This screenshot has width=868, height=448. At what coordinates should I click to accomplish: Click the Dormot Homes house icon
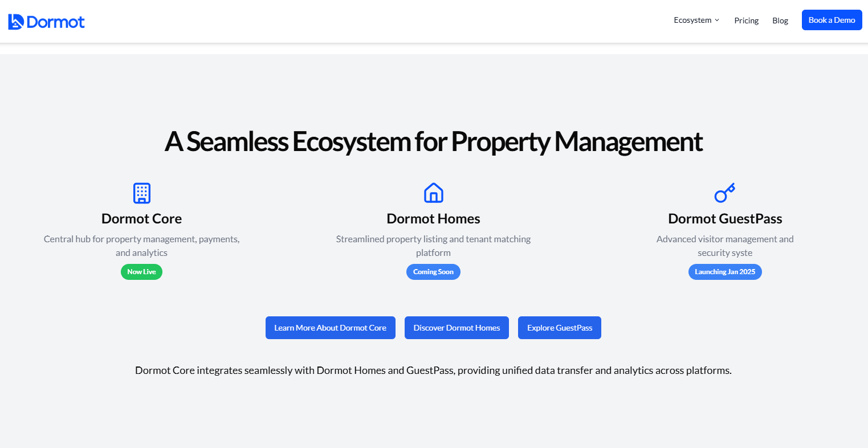pyautogui.click(x=433, y=193)
